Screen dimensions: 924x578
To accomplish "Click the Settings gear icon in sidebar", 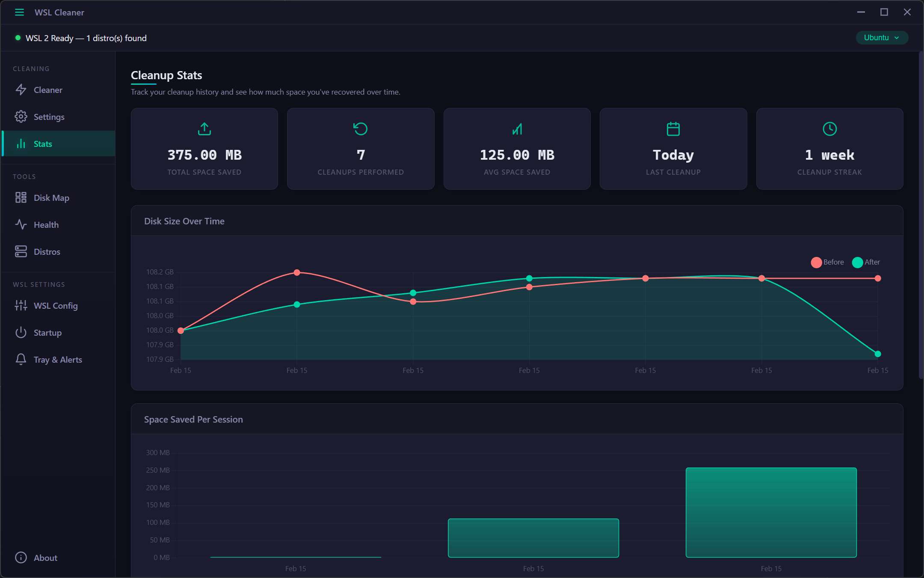I will coord(21,117).
